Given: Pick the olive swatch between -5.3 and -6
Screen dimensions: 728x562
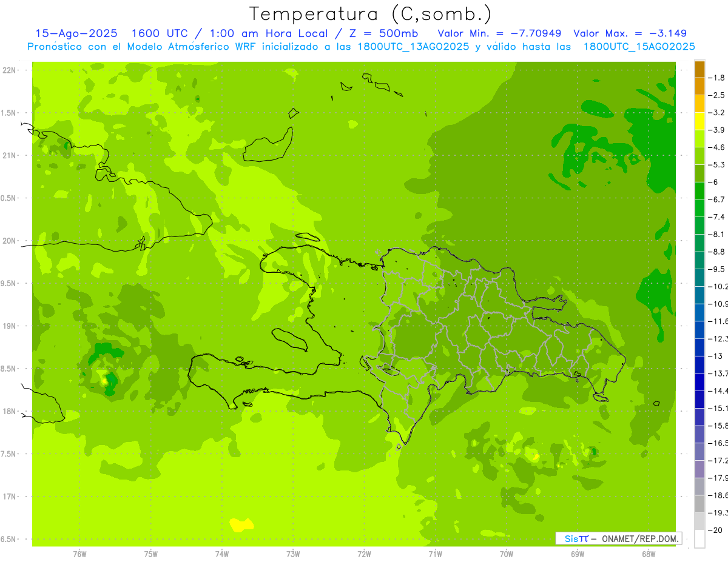Looking at the screenshot, I should [x=699, y=173].
